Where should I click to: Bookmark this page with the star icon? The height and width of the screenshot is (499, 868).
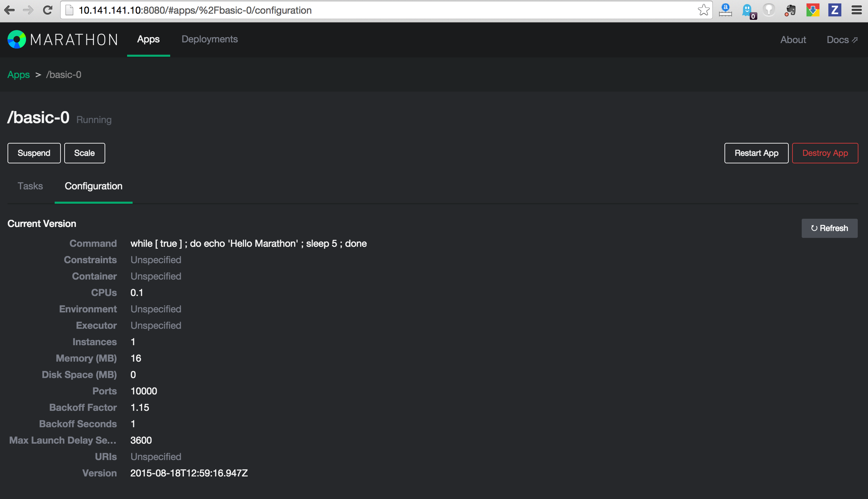coord(703,10)
